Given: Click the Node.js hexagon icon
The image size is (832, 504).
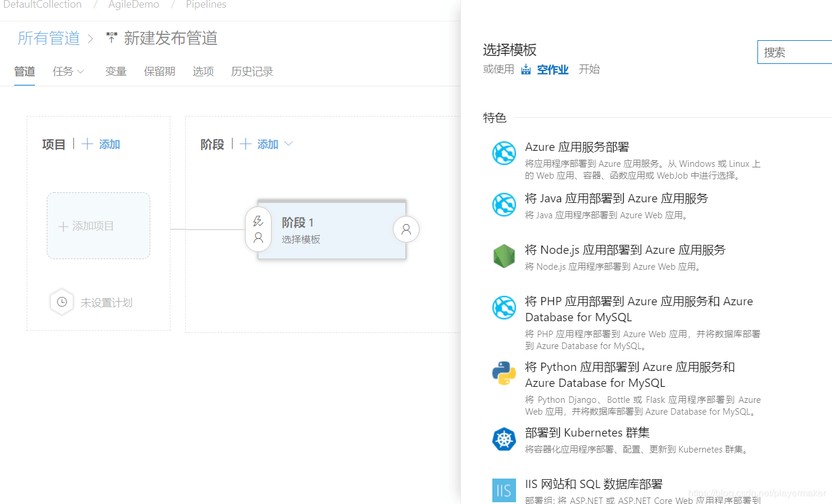Looking at the screenshot, I should tap(504, 256).
